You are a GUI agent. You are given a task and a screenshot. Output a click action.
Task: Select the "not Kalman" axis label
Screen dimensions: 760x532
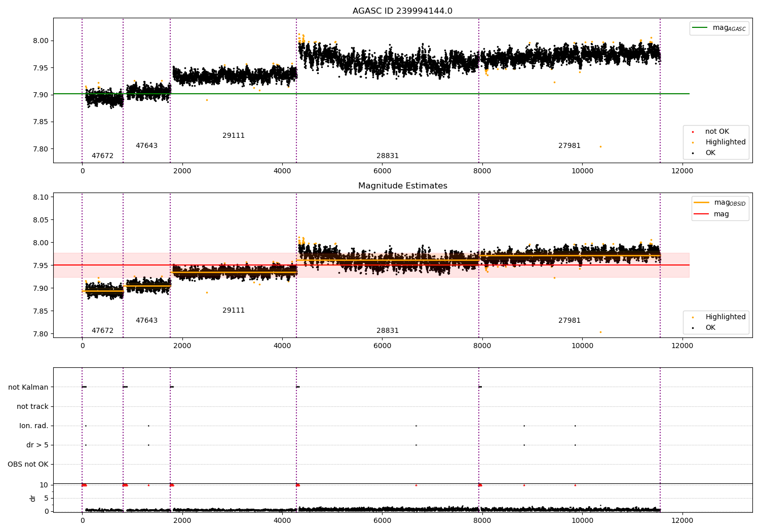[28, 388]
